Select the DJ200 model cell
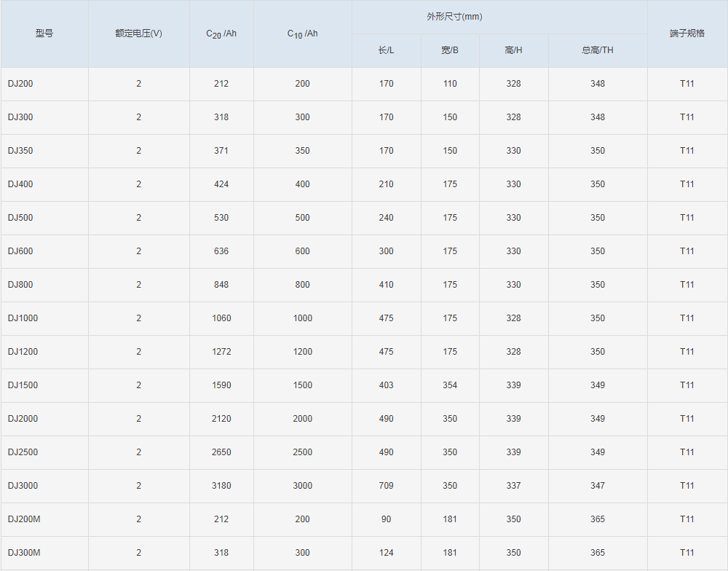The image size is (728, 571). click(x=20, y=84)
